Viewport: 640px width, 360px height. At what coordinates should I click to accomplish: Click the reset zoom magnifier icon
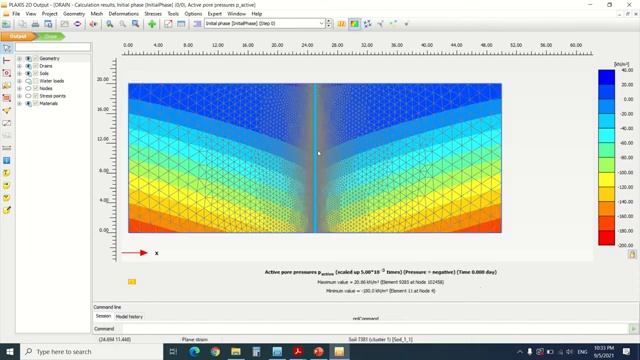tap(122, 24)
